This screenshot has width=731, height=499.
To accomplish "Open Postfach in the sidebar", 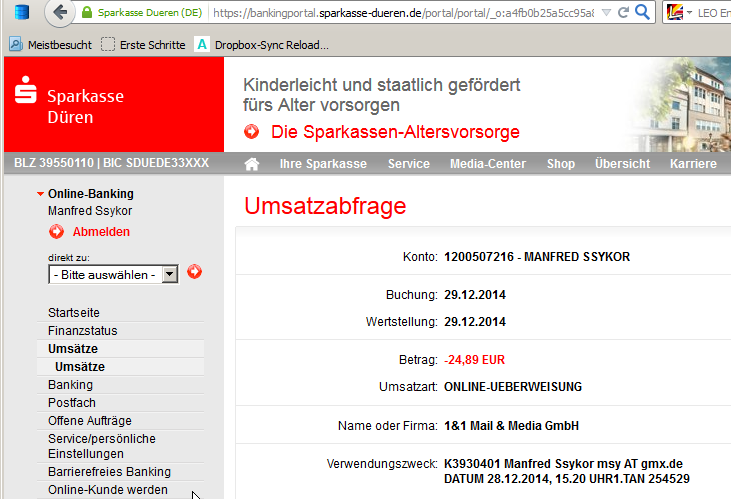I will pos(70,403).
